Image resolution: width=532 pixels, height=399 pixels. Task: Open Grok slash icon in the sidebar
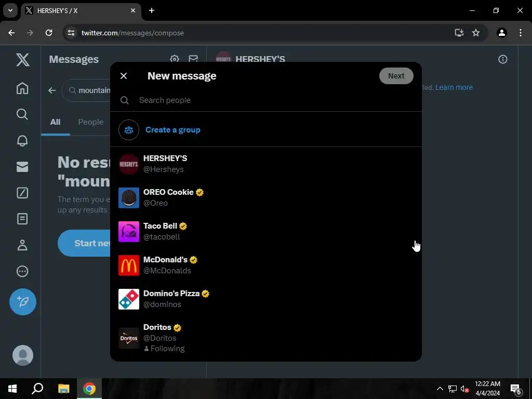[x=22, y=193]
